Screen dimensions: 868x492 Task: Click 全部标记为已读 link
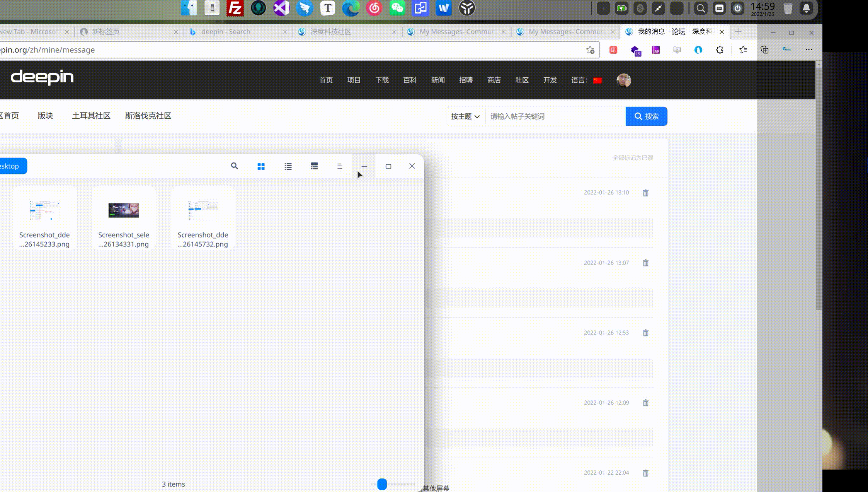633,157
